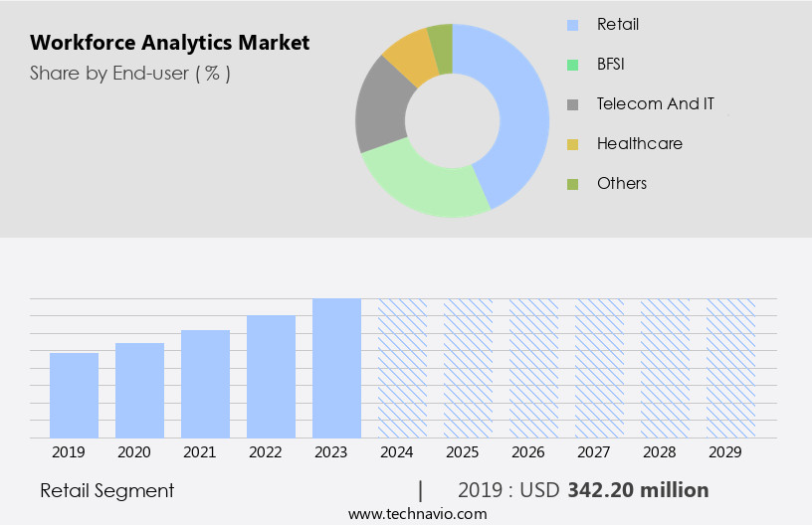This screenshot has width=812, height=525.
Task: Open the www.technavio.com link
Action: pos(418,513)
